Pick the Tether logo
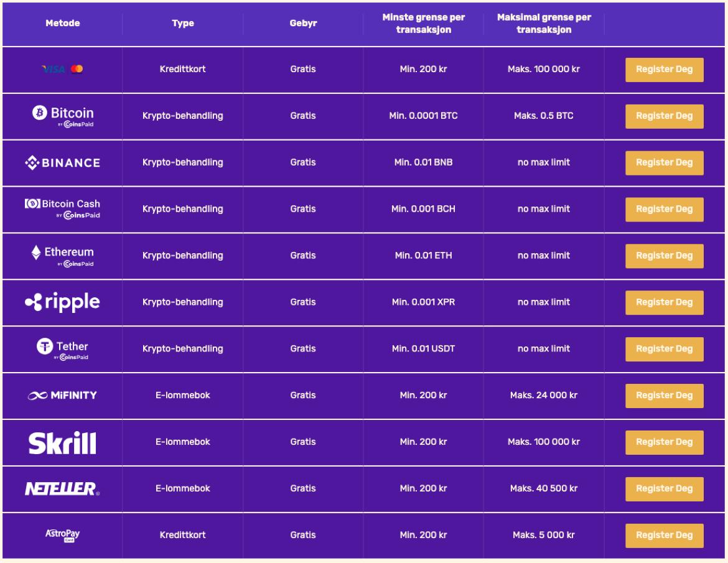The height and width of the screenshot is (563, 728). 63,350
